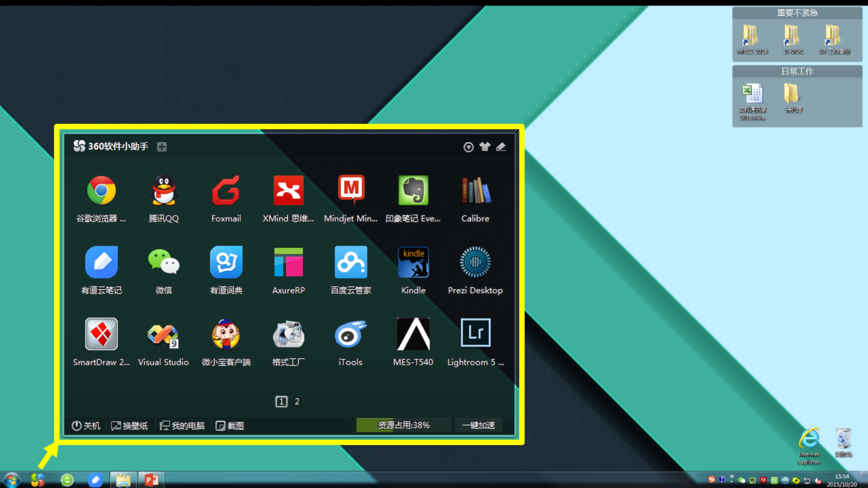Click the 日常工作 group header
This screenshot has height=488, width=868.
[797, 71]
